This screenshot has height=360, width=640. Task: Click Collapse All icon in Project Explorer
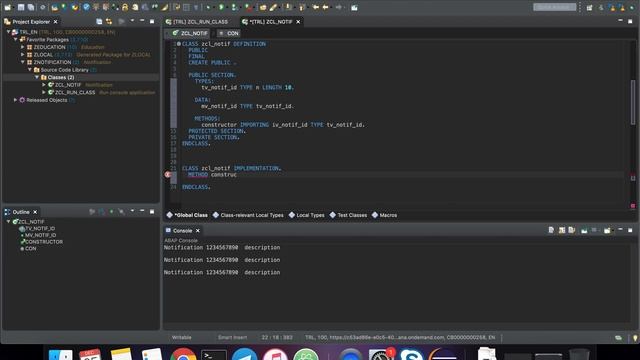coord(99,21)
